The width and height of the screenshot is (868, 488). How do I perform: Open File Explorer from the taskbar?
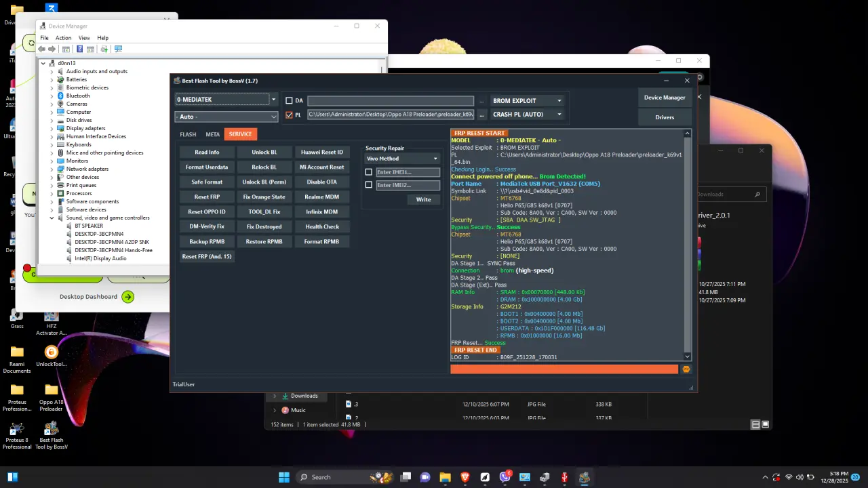446,477
